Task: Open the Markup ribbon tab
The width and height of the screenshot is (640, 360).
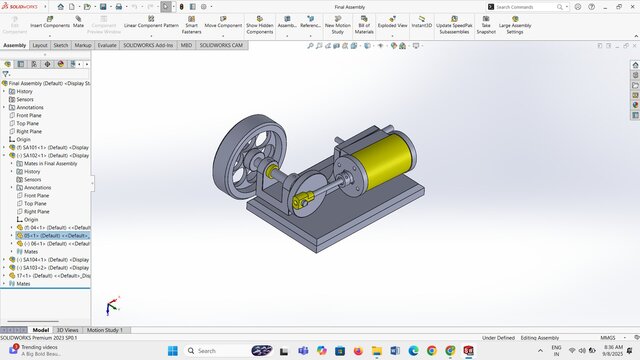Action: pyautogui.click(x=83, y=45)
